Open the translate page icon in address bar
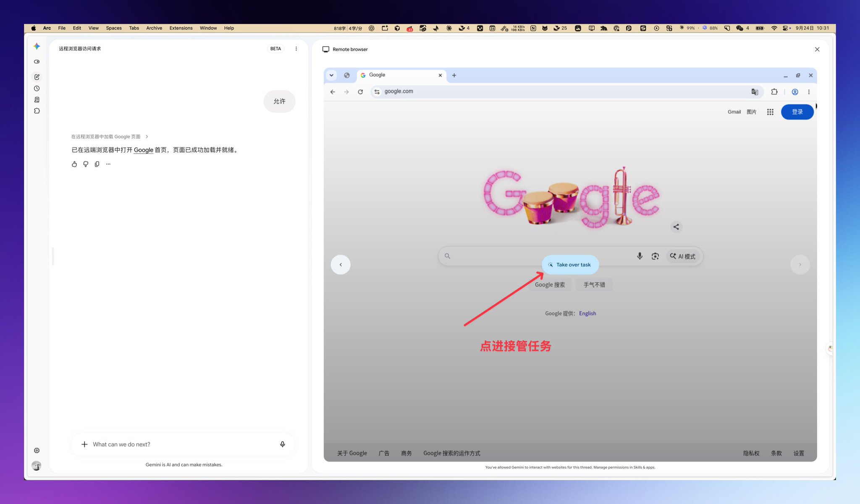 click(x=755, y=91)
